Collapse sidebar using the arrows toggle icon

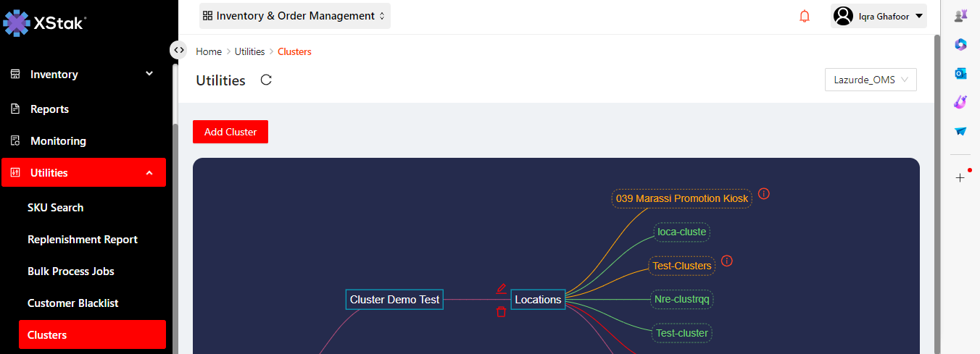[x=178, y=50]
